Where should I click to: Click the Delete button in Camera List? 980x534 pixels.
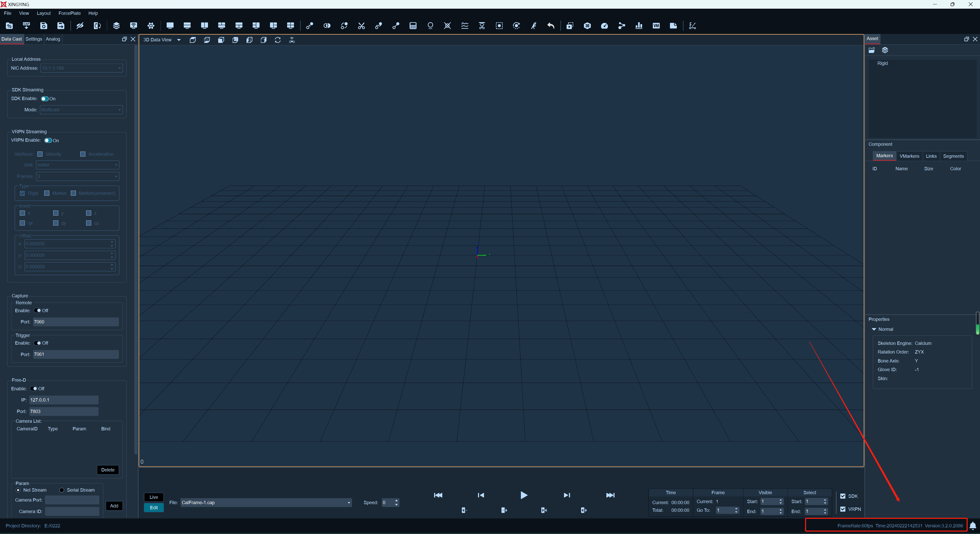click(108, 470)
